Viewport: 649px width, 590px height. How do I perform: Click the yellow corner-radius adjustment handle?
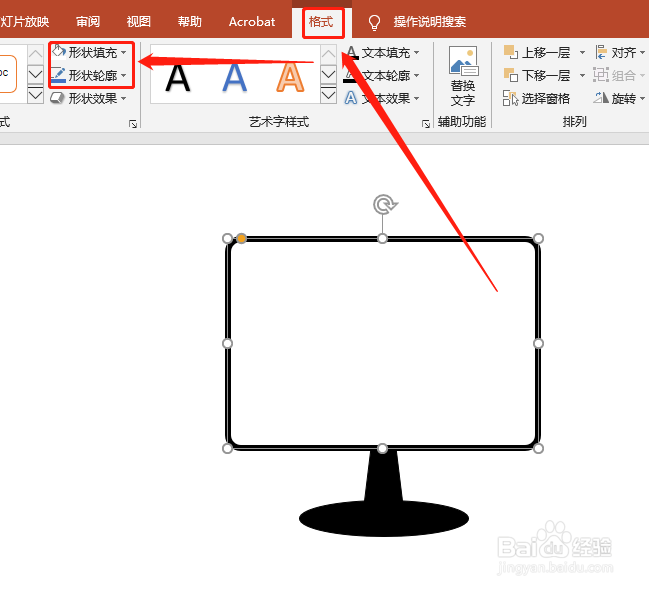pyautogui.click(x=241, y=238)
